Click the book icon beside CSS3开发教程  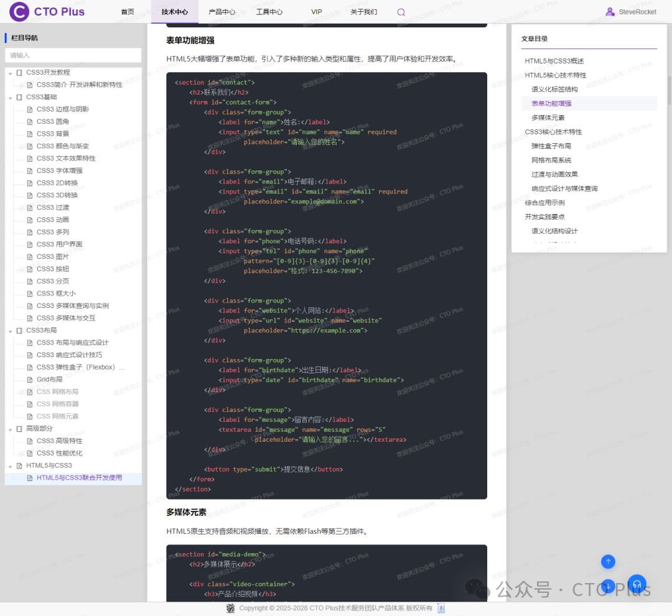coord(19,72)
